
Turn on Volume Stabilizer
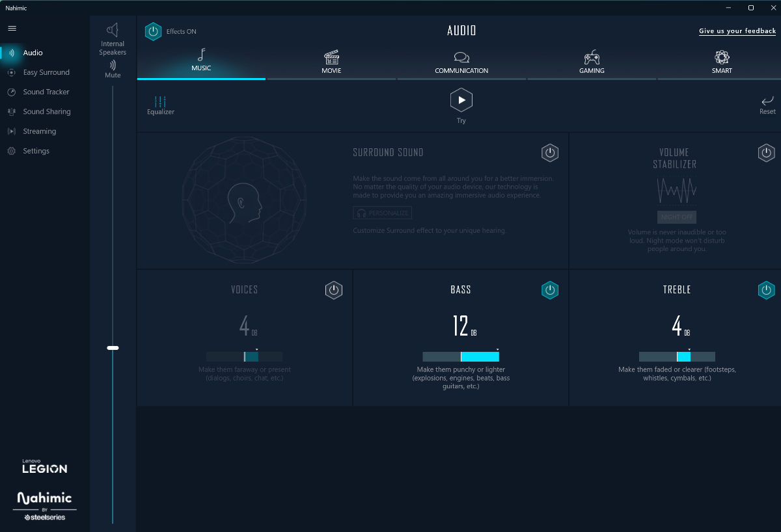point(766,153)
